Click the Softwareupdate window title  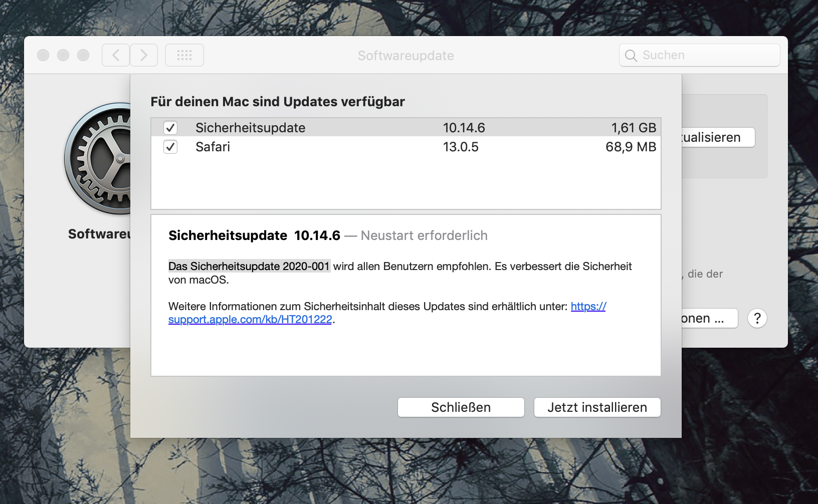[406, 56]
